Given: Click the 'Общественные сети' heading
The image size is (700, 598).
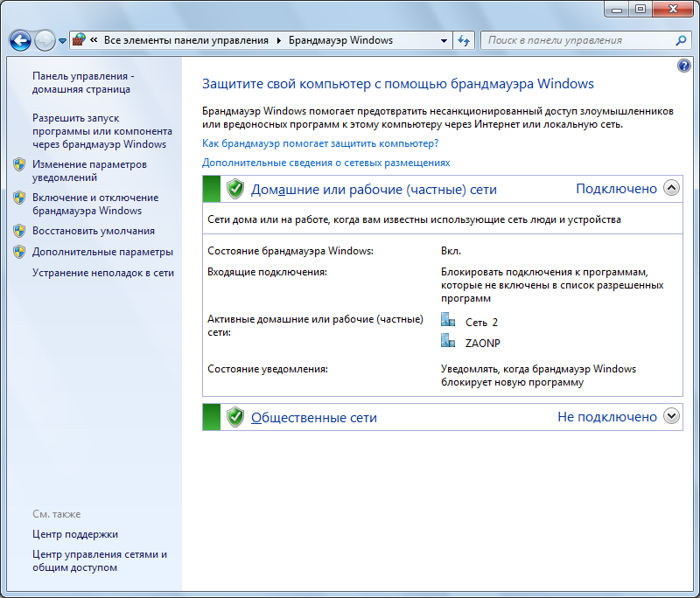Looking at the screenshot, I should (x=314, y=418).
